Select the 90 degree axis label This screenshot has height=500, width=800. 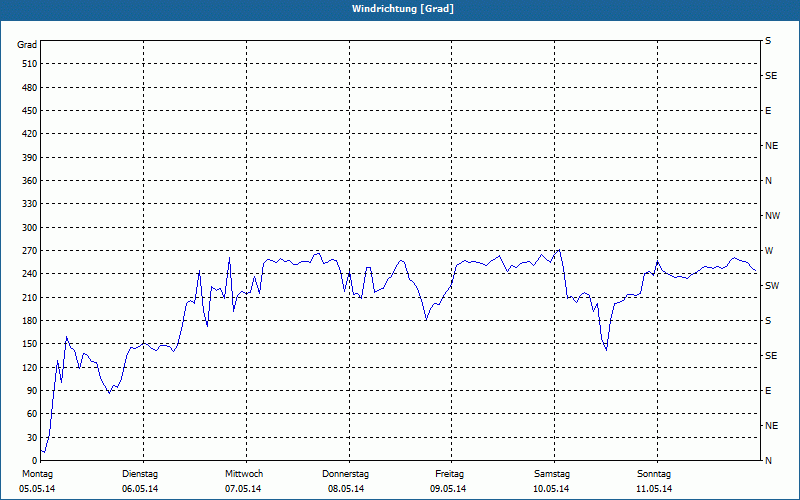pyautogui.click(x=32, y=391)
